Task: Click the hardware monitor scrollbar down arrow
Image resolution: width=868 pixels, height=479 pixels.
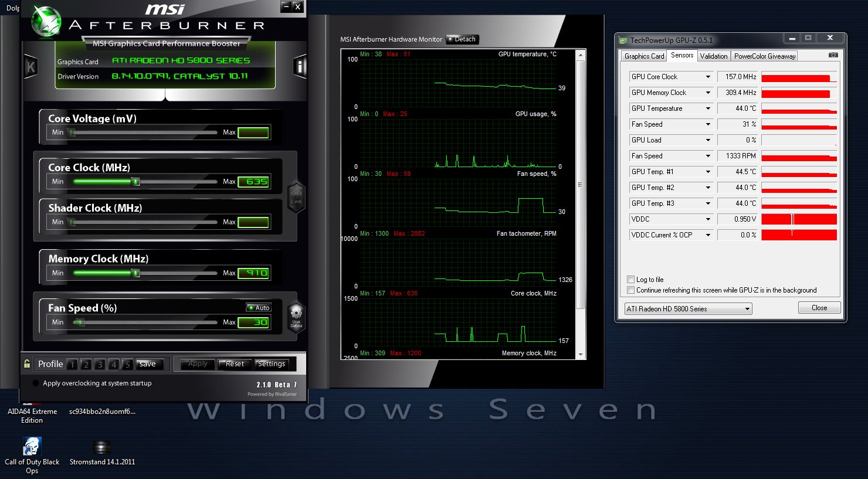Action: [581, 355]
